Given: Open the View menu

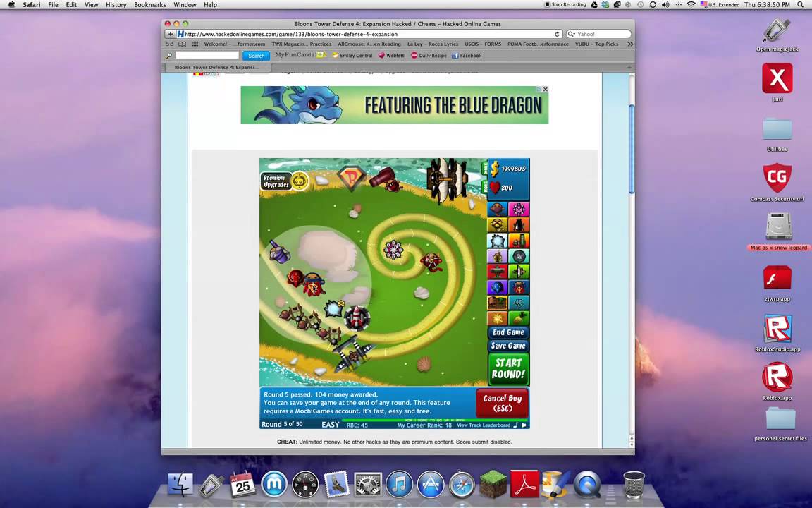Looking at the screenshot, I should [x=91, y=5].
